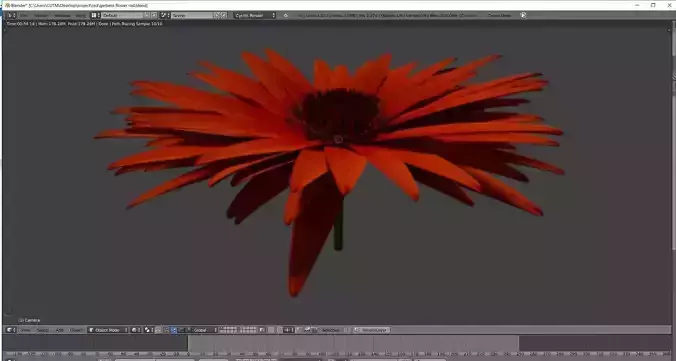Delete the current scene
676x361 pixels.
[224, 15]
